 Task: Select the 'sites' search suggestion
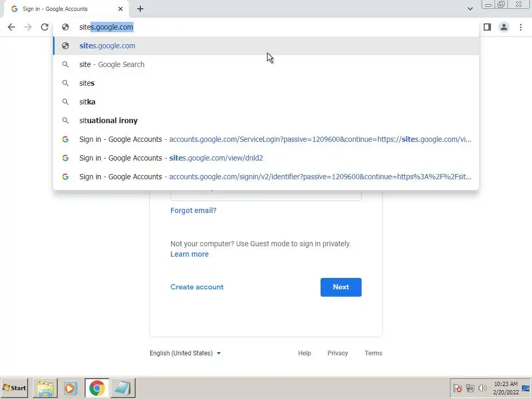click(266, 83)
